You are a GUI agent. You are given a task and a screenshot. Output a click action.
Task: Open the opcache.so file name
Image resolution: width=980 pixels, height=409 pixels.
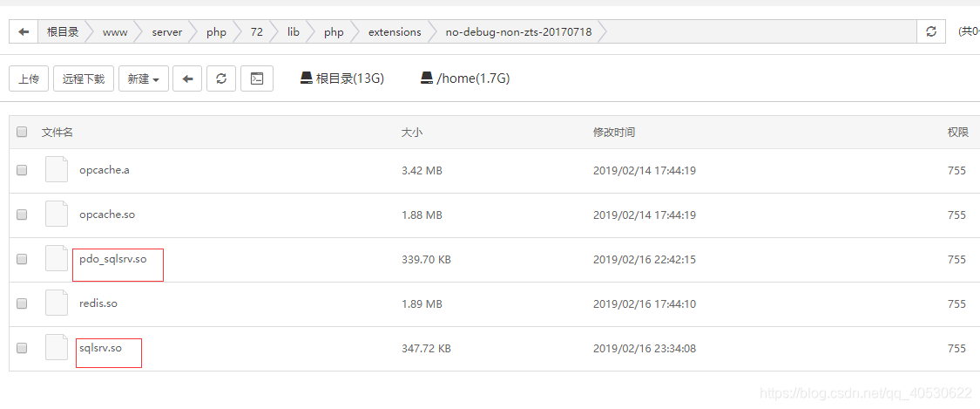point(107,215)
